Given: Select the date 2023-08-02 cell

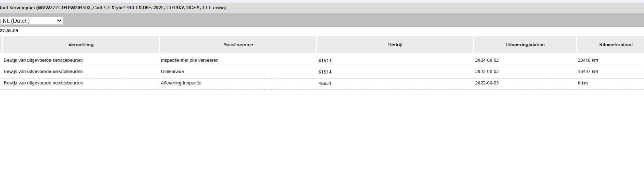Looking at the screenshot, I should coord(487,72).
